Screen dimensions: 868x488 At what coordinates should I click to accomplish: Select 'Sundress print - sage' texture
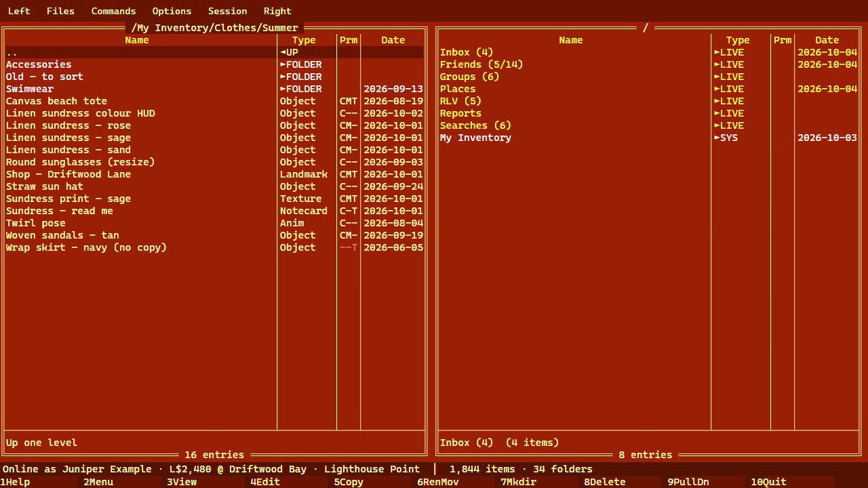214,199
